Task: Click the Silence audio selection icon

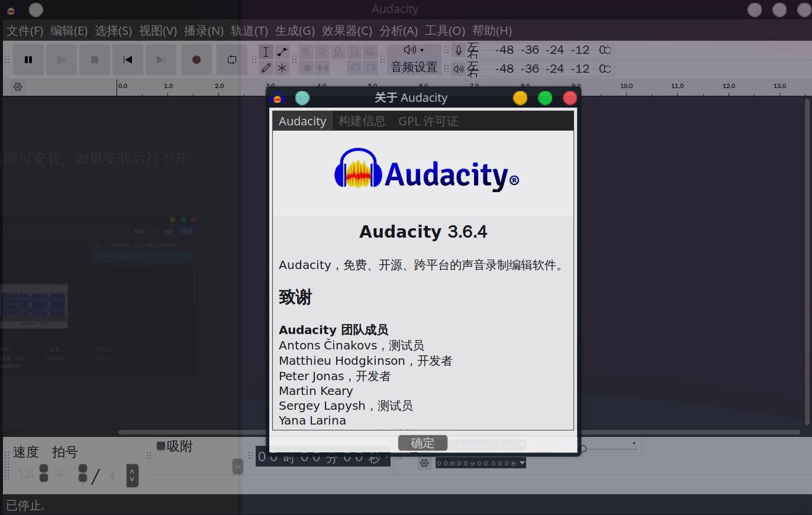Action: (322, 68)
